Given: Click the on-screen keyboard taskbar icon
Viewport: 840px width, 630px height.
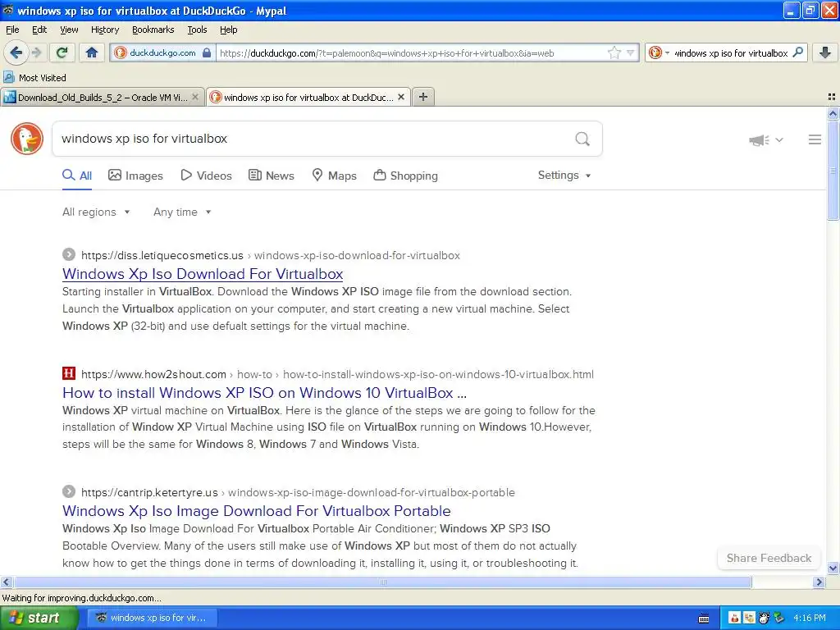Looking at the screenshot, I should (x=704, y=619).
